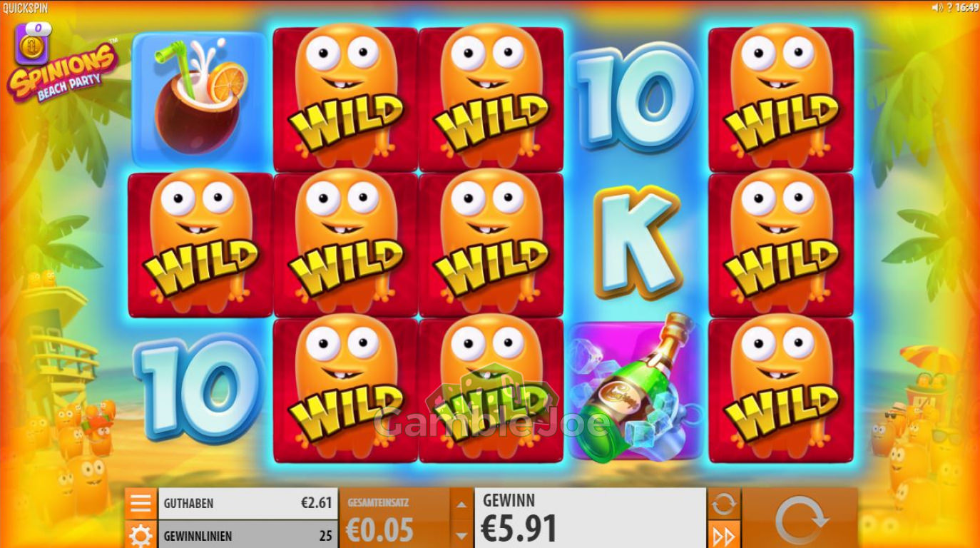Click the large spin button
The image size is (980, 548).
800,519
